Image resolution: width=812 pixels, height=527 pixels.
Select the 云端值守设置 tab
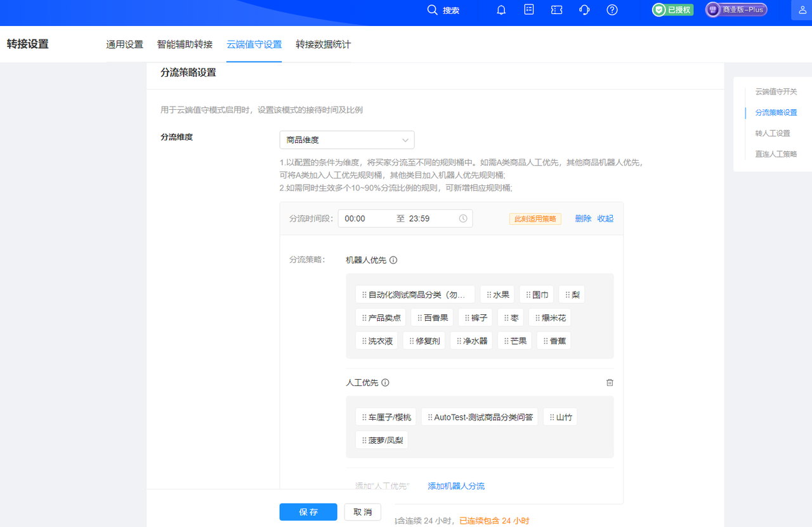254,44
